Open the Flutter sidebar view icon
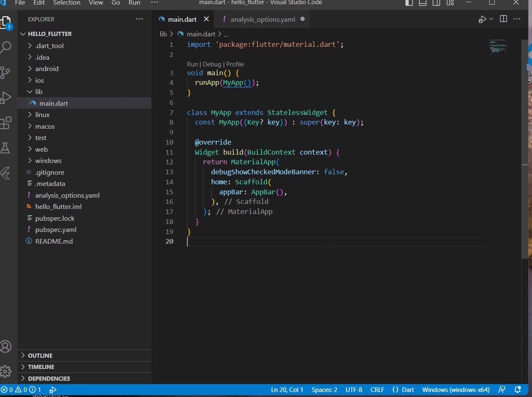The image size is (532, 397). tap(5, 173)
